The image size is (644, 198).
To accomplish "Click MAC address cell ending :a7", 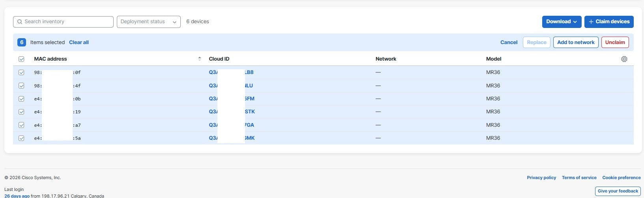I will pyautogui.click(x=57, y=125).
